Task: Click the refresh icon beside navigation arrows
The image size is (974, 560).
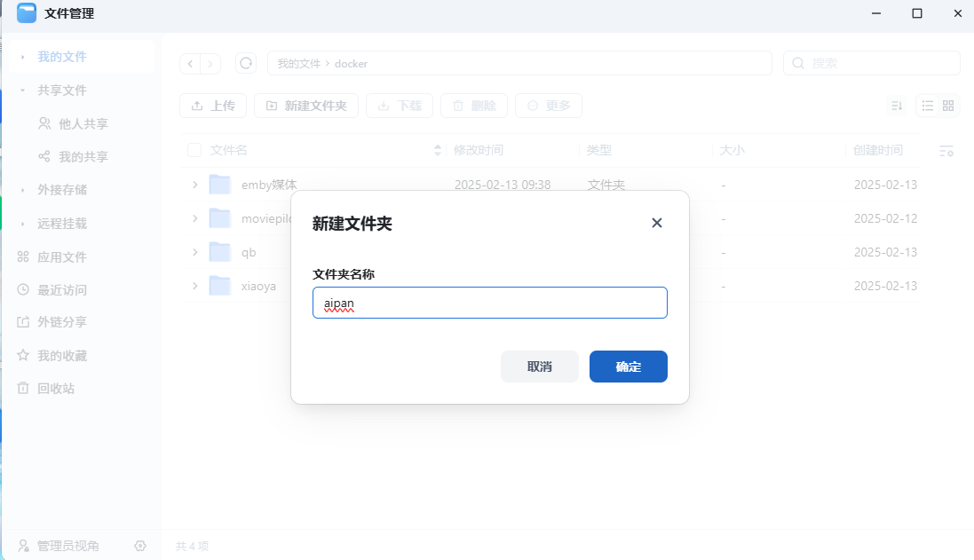Action: [246, 63]
